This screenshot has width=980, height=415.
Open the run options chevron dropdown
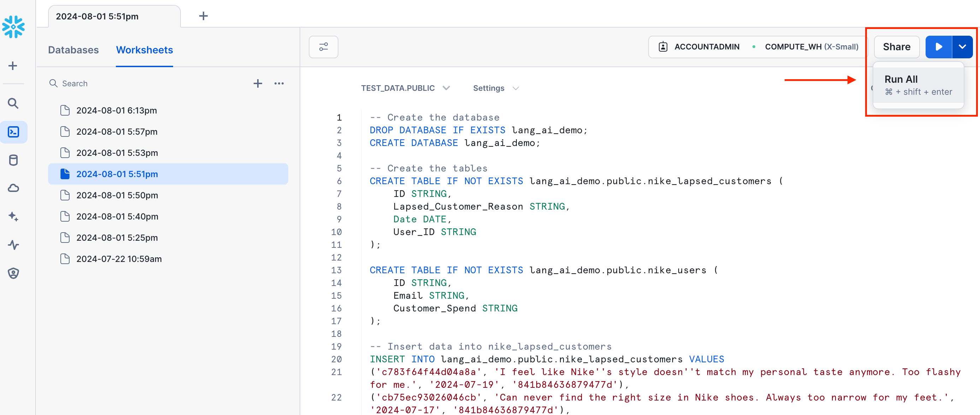click(962, 47)
